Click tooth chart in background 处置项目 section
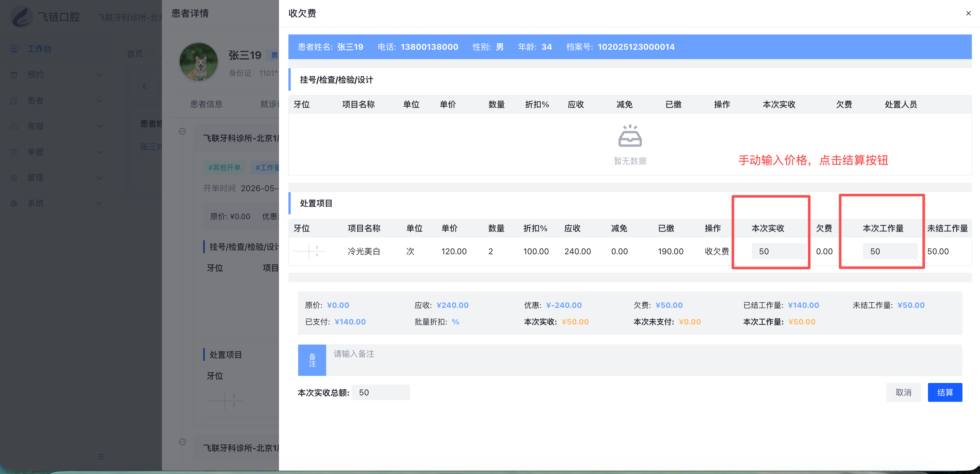980x474 pixels. (225, 401)
